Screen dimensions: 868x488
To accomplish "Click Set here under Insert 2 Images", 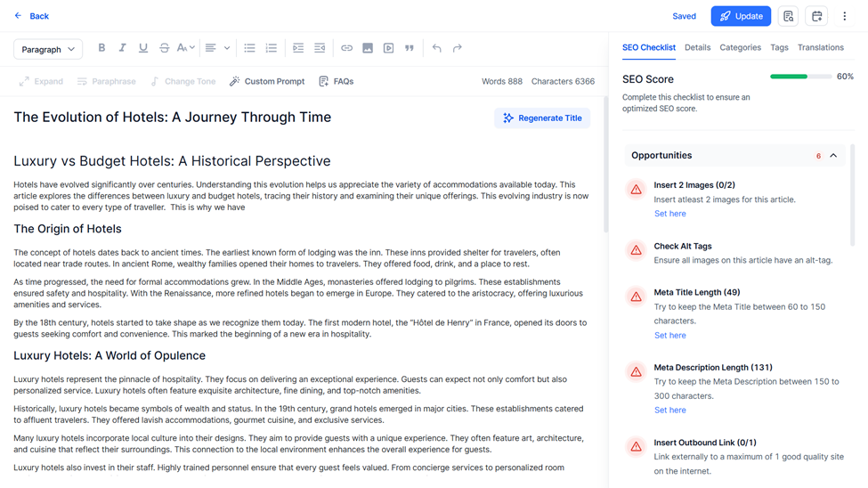I will tap(669, 214).
